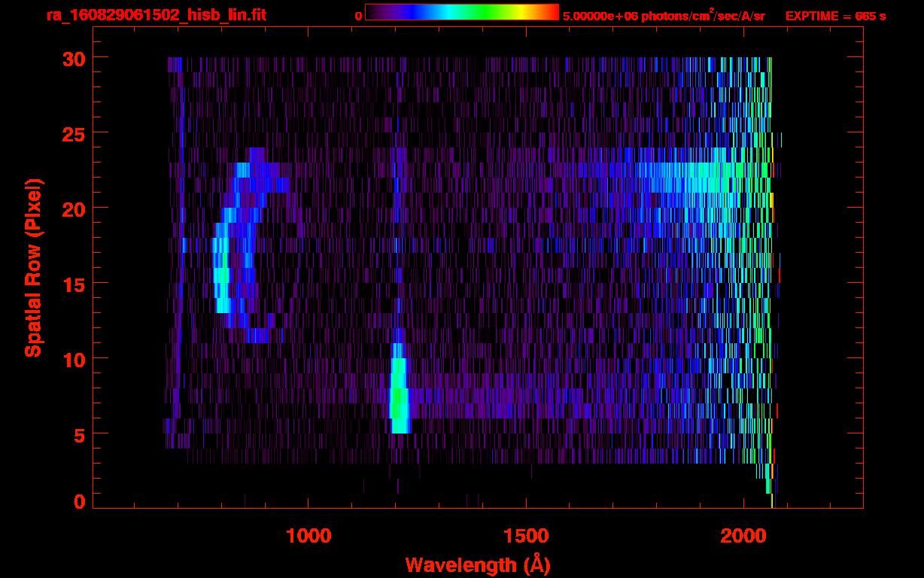Click the colorbar minimum label 0

[x=359, y=16]
